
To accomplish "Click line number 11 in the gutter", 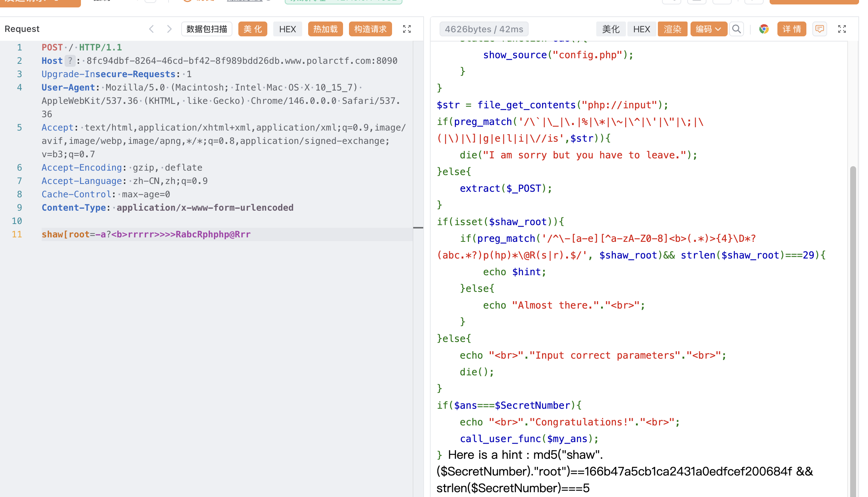I will pos(17,234).
